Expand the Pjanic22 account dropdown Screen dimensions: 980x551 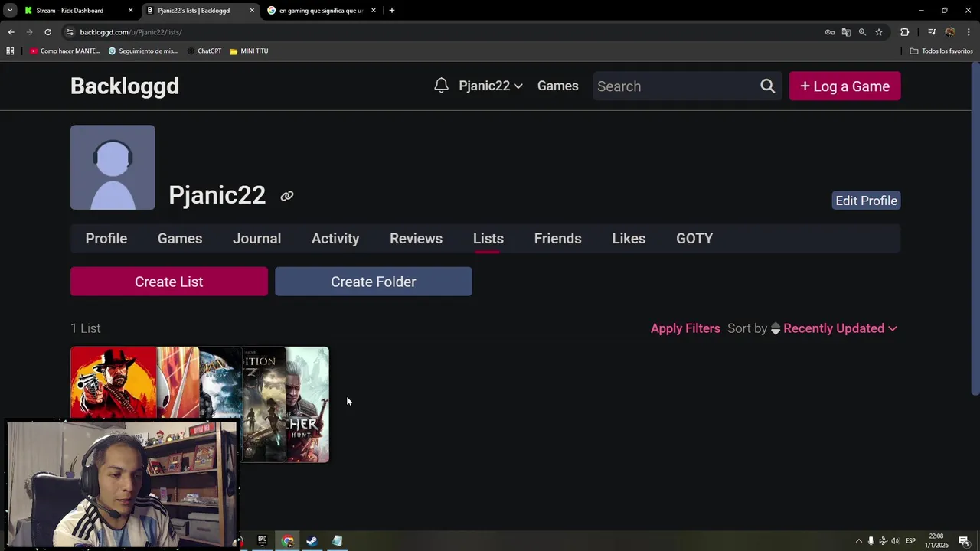[x=490, y=86]
